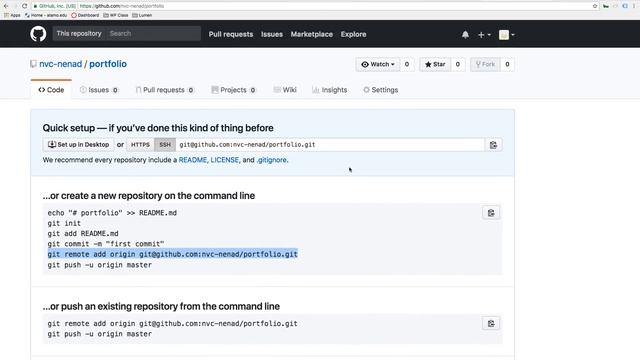
Task: Toggle clone URL to SSH
Action: click(165, 144)
